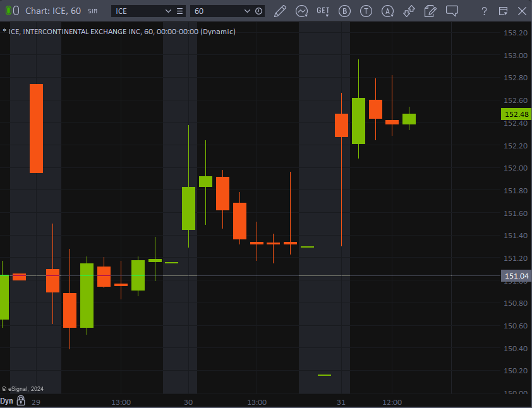Toggle the time axis lock icon
The width and height of the screenshot is (532, 408).
click(x=21, y=400)
